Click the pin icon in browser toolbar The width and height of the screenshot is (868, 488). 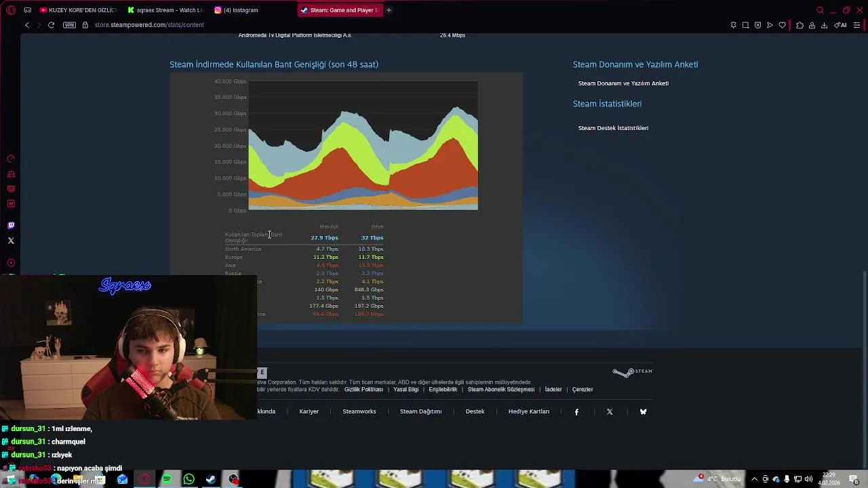[733, 25]
